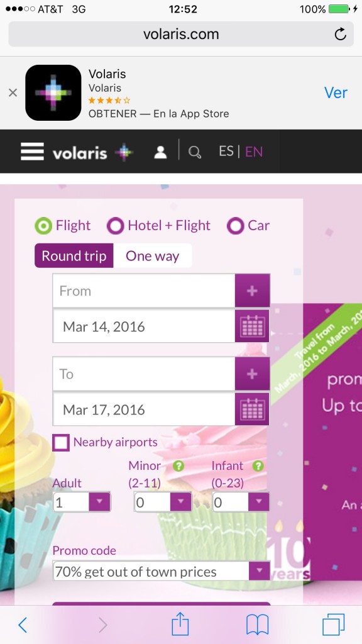Open the hamburger menu next to Volaris logo
The image size is (362, 644).
(x=32, y=152)
